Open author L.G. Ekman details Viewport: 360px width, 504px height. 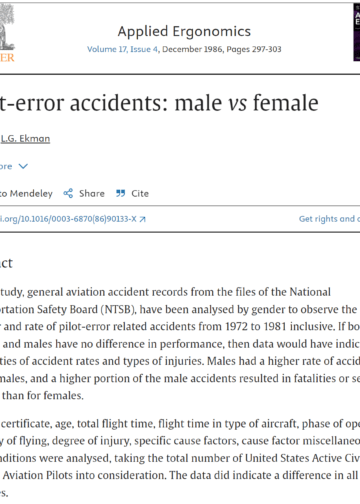[25, 139]
